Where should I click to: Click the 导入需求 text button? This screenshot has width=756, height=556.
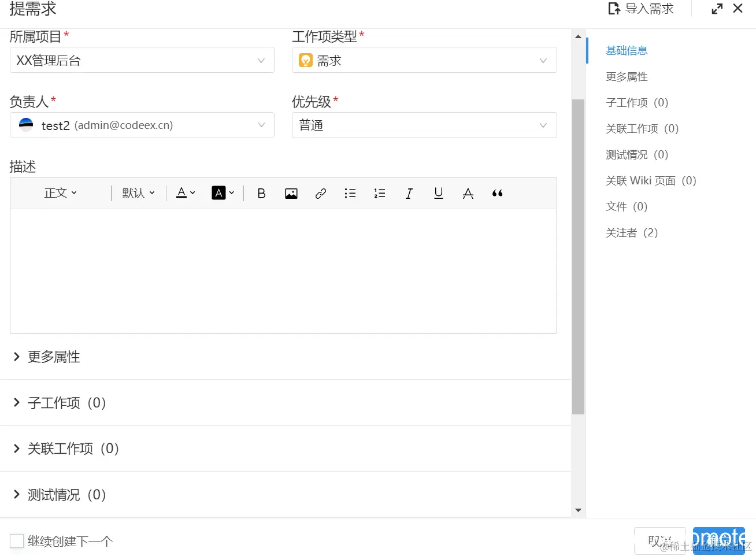point(650,9)
